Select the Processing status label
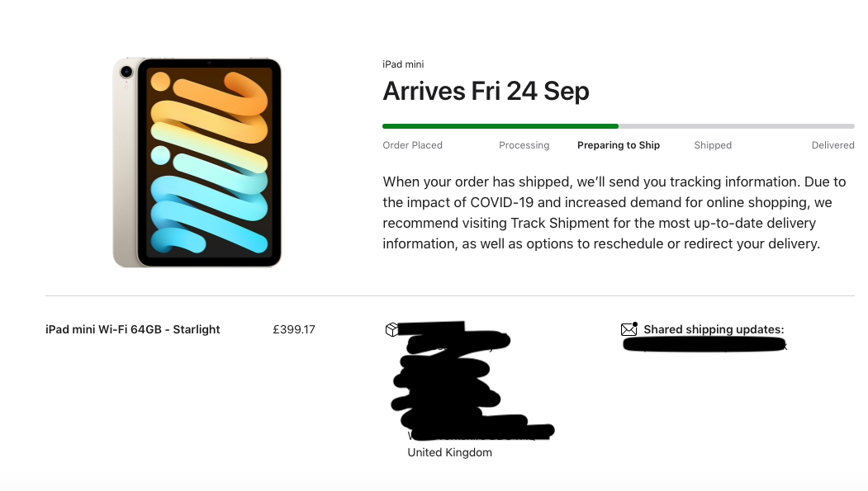 tap(524, 145)
